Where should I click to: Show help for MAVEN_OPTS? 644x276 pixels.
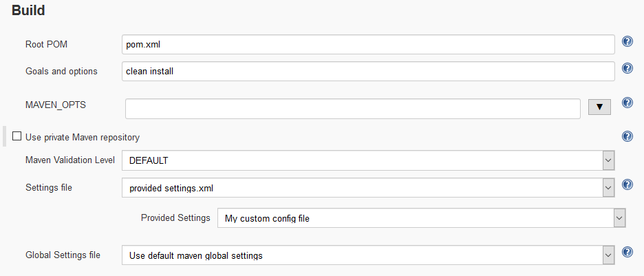pyautogui.click(x=627, y=103)
